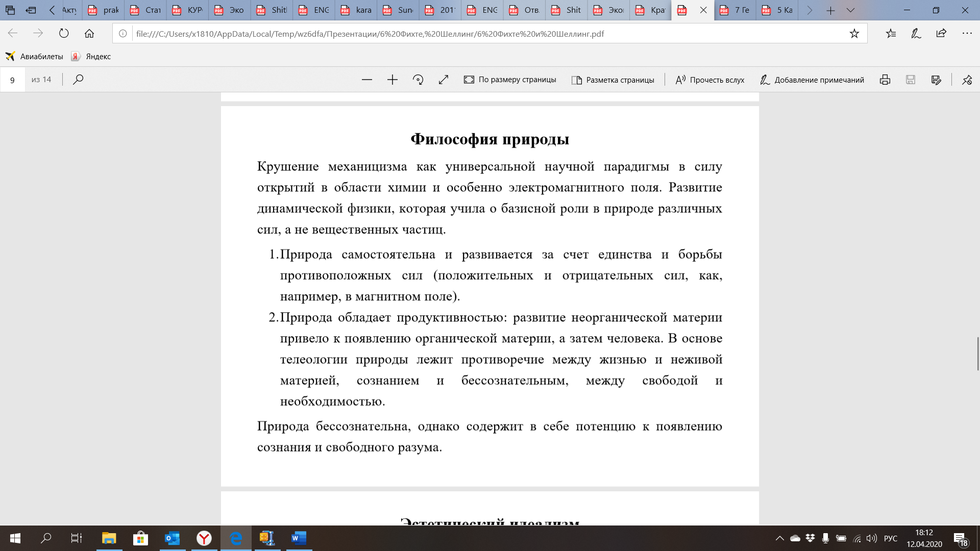
Task: Switch to the '5 Ка' PDF tab
Action: point(777,10)
